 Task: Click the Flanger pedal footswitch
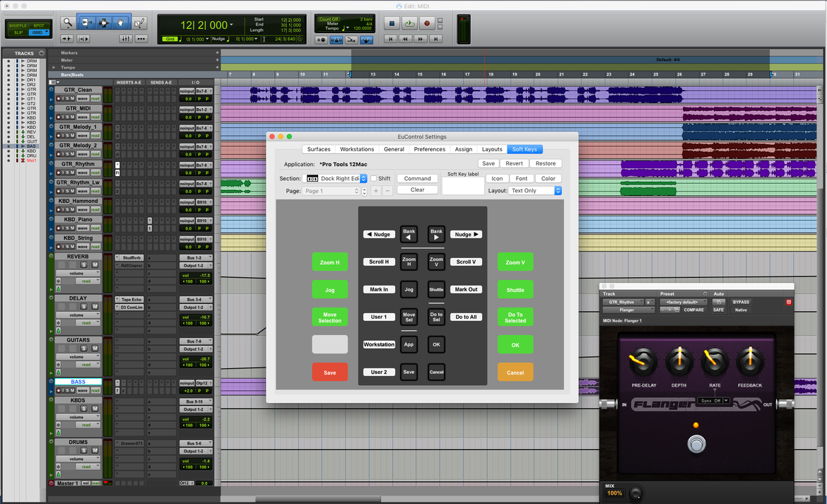(696, 444)
